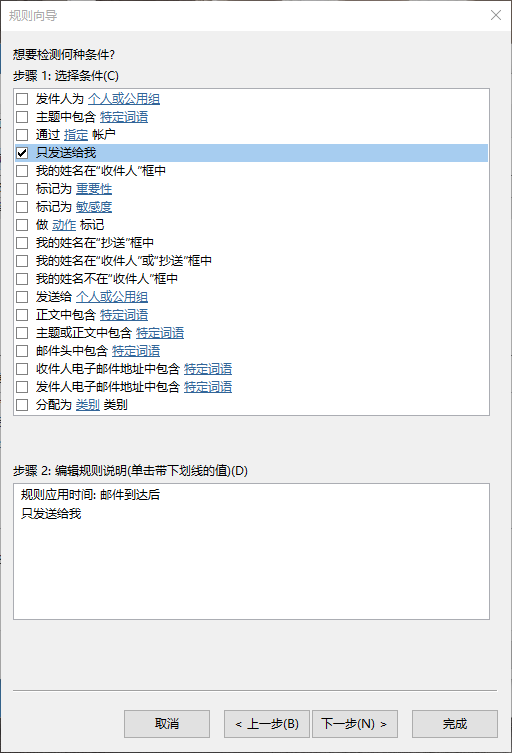
Task: Check the 分配为 类别 condition box
Action: (22, 405)
